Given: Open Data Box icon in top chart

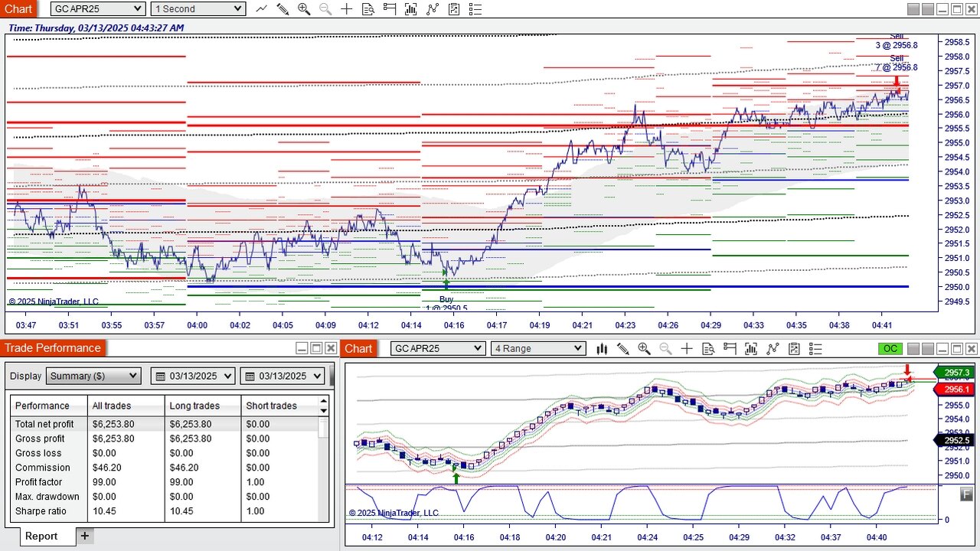Looking at the screenshot, I should (x=368, y=8).
